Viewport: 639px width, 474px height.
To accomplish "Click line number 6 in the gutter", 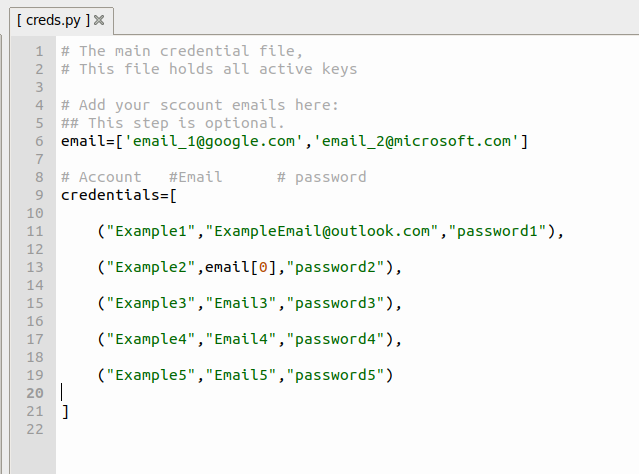I will pos(39,141).
